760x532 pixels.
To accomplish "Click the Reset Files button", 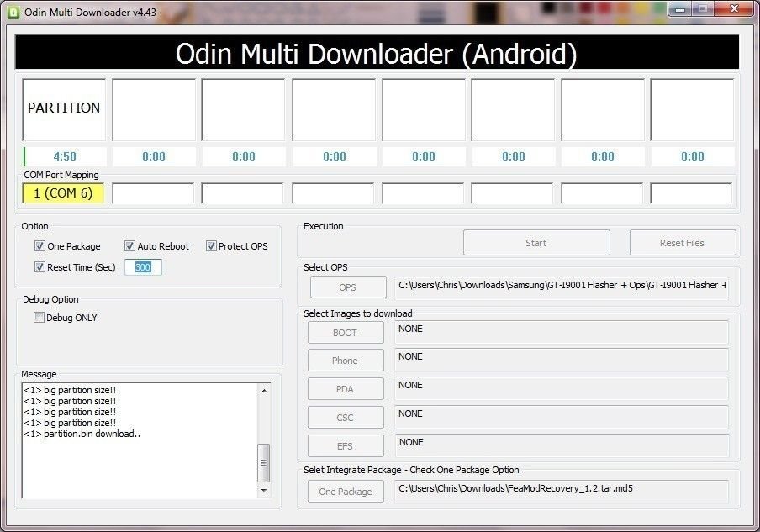I will click(x=683, y=243).
